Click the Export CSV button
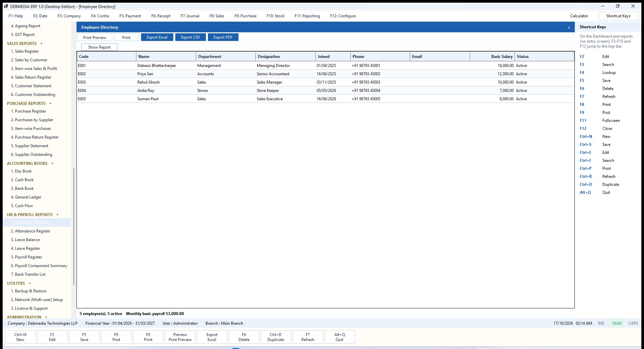This screenshot has width=644, height=349. pos(191,37)
